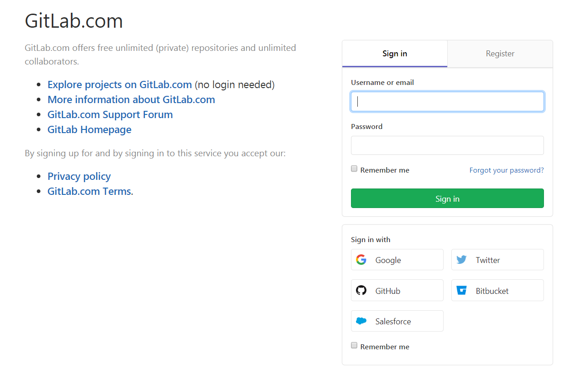Viewport: 588px width, 372px height.
Task: Click the Bitbucket bucket icon
Action: (461, 290)
